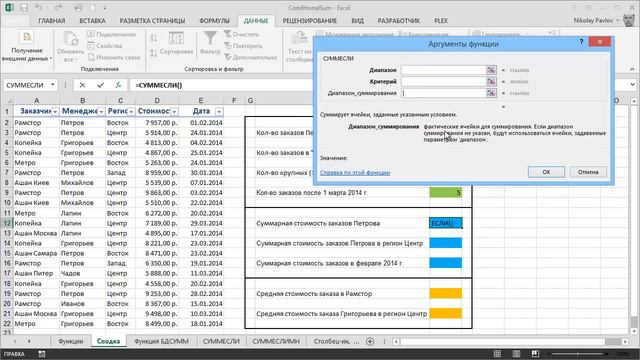Click the Save icon in quick access toolbar
640x360 pixels.
(x=24, y=7)
